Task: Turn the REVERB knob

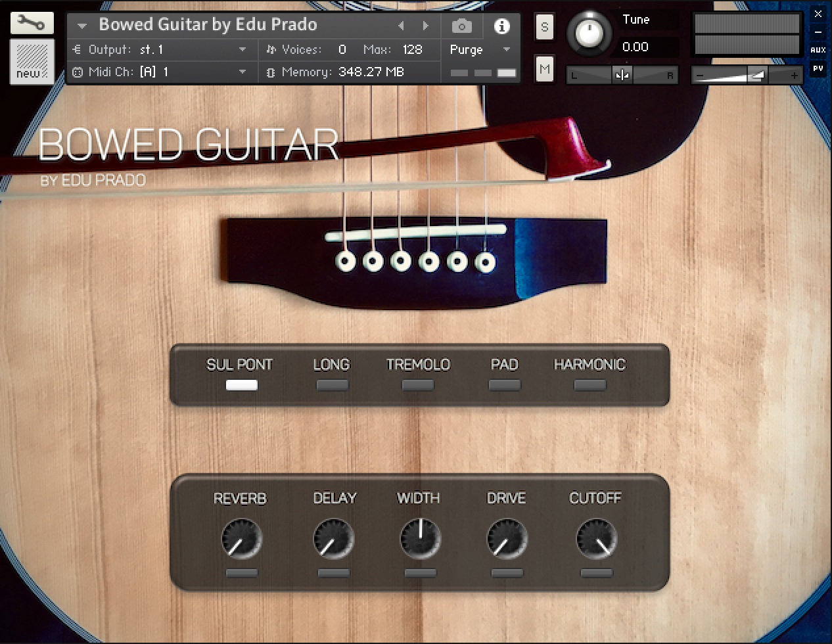Action: point(241,538)
